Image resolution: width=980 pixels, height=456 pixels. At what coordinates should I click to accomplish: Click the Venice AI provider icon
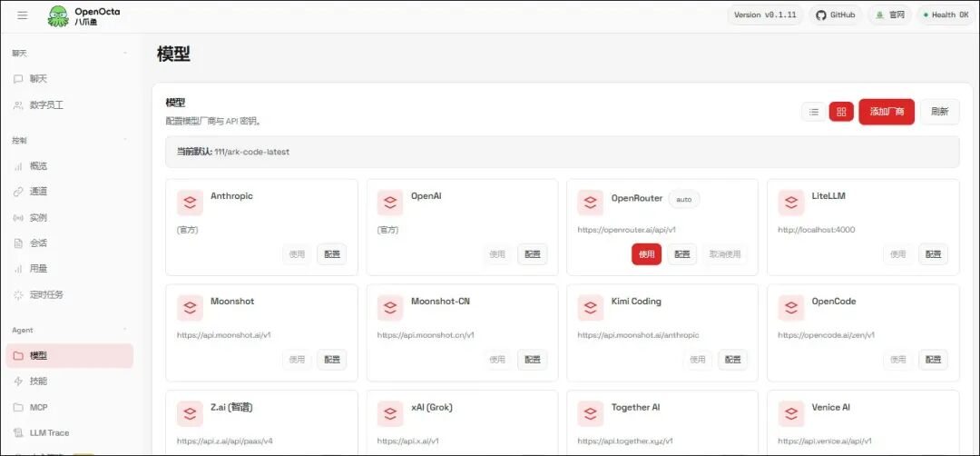tap(791, 413)
